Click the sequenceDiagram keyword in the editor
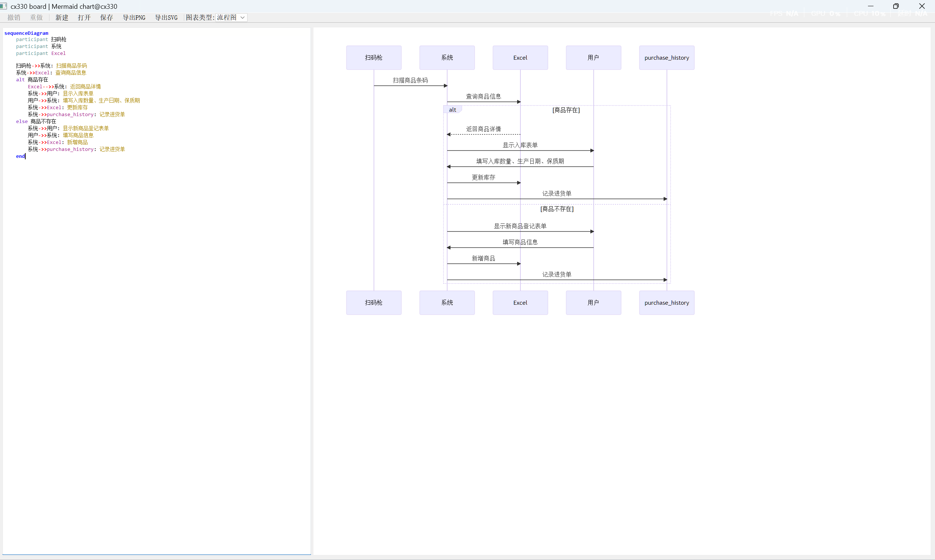935x560 pixels. (26, 33)
